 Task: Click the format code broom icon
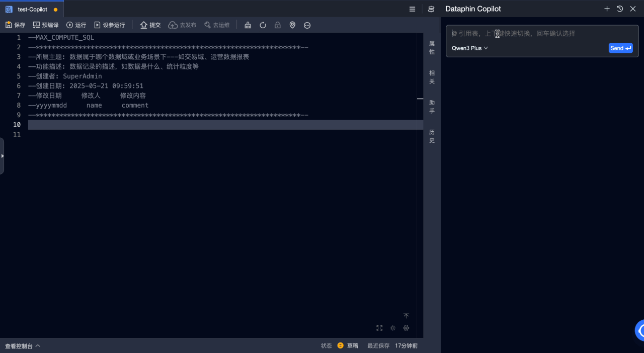(248, 25)
